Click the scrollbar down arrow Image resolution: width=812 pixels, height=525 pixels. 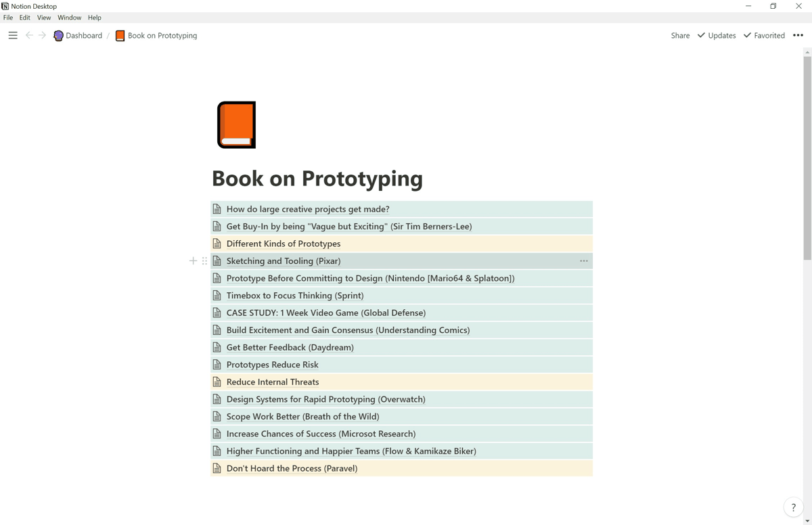(807, 521)
